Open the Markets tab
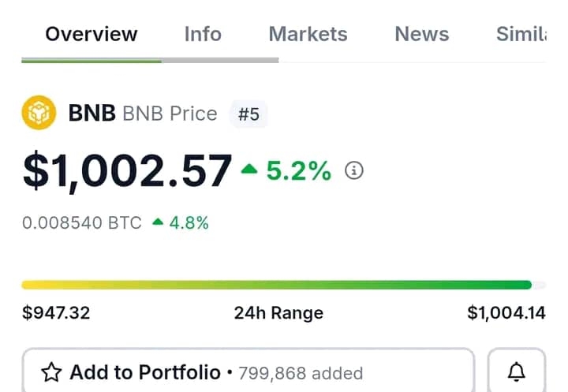Viewport: 568px width, 392px height. click(x=308, y=34)
